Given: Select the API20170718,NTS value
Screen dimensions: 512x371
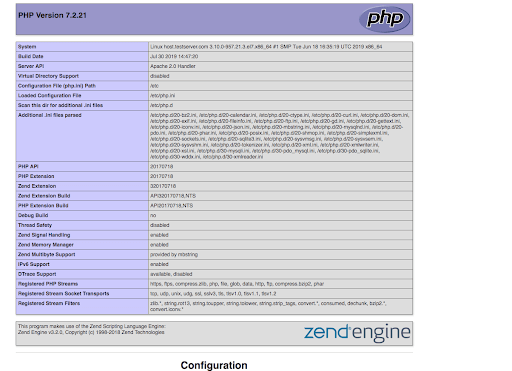Looking at the screenshot, I should tap(171, 205).
